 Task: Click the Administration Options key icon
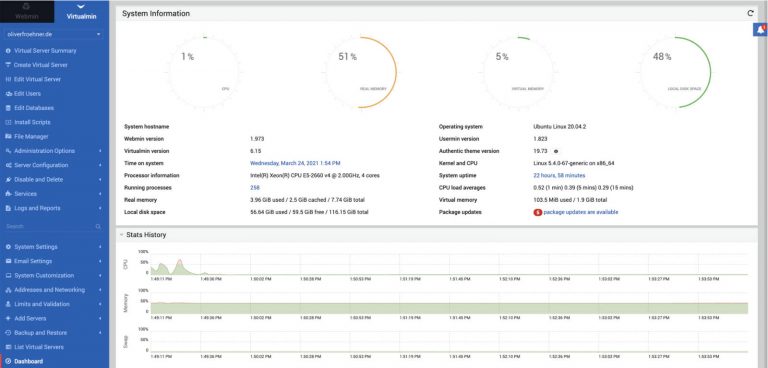(8, 151)
